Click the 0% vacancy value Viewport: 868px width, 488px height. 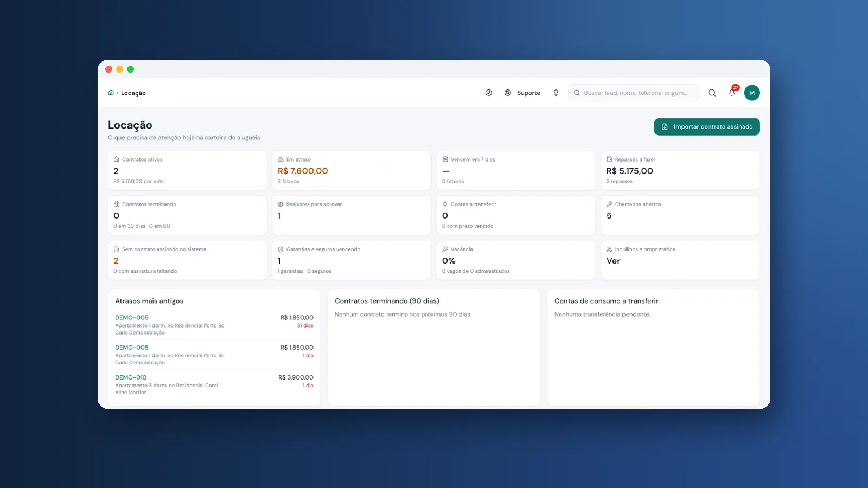tap(449, 261)
